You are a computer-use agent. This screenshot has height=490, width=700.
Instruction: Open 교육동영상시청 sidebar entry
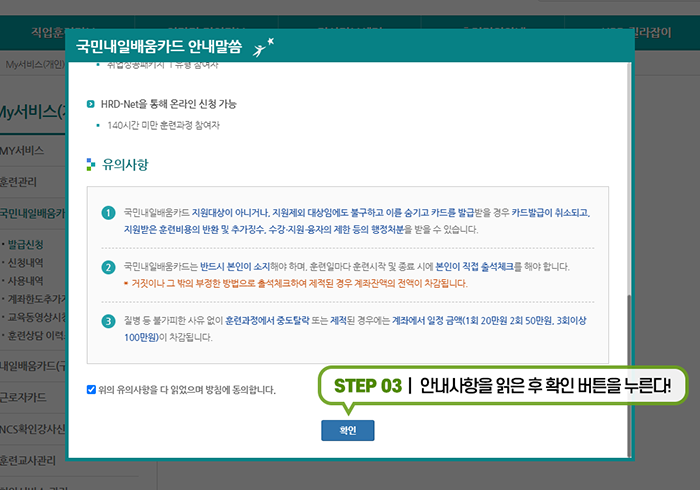tap(37, 317)
